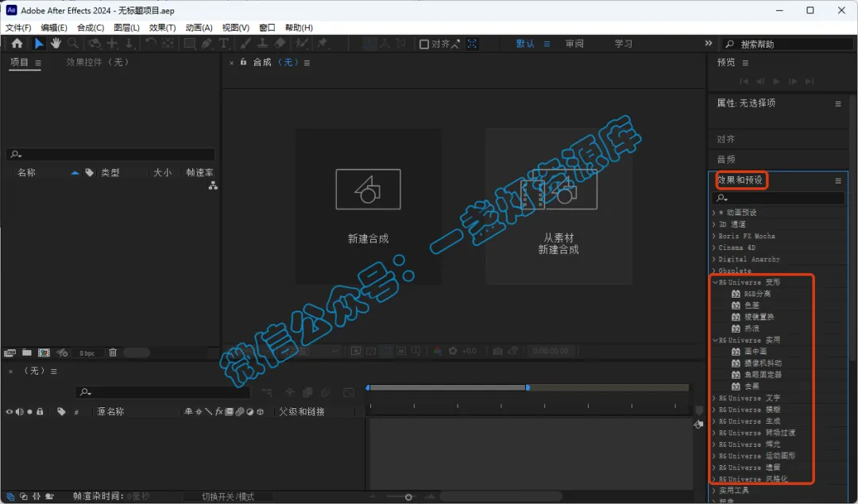The width and height of the screenshot is (858, 504).
Task: Click the time navigator start handle
Action: pyautogui.click(x=368, y=387)
